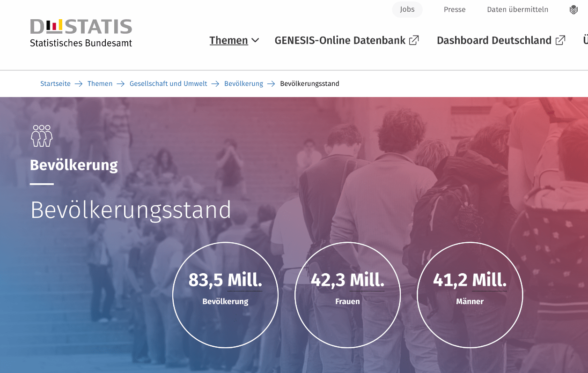The image size is (588, 373).
Task: Click external link icon beside Dashboard Deutschland
Action: click(x=560, y=40)
